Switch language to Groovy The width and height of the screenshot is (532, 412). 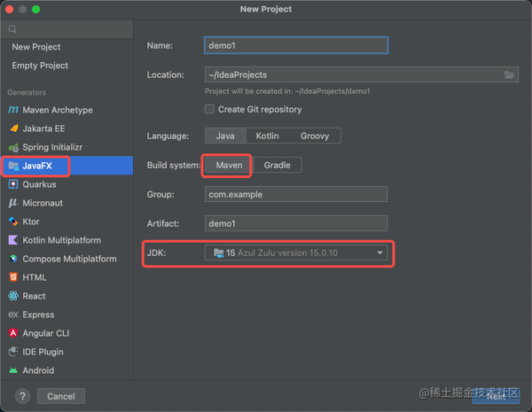click(315, 136)
